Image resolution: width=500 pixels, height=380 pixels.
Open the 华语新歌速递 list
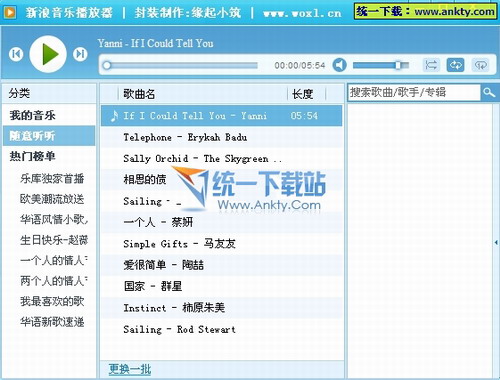(x=52, y=322)
